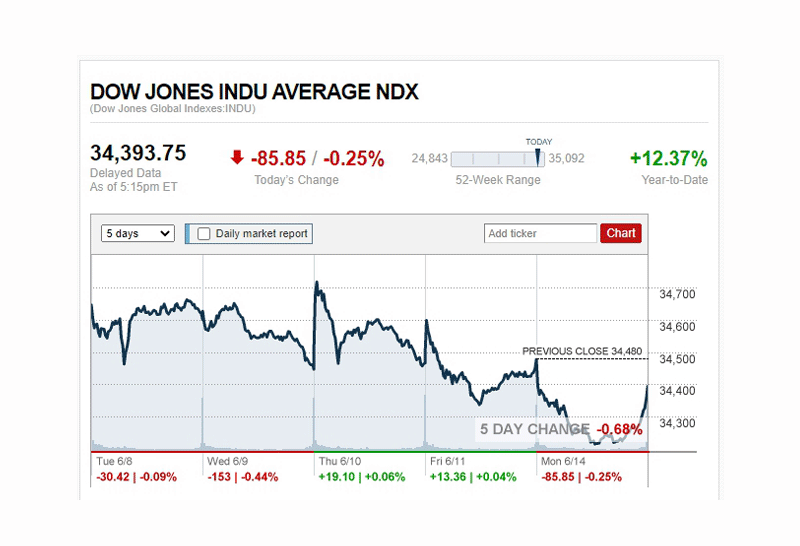Click the 5 DAY CHANGE -0.68% overlay
This screenshot has width=800, height=546.
click(x=559, y=430)
